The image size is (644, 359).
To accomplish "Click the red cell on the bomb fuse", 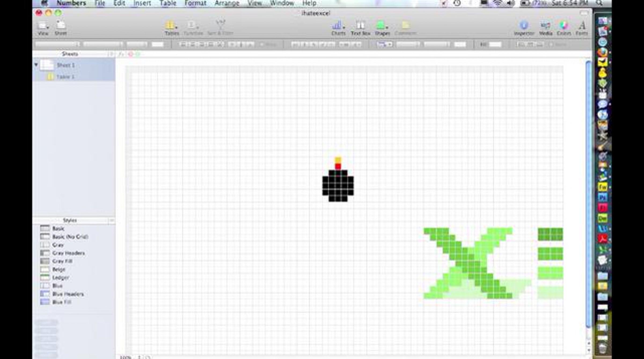I will tap(338, 166).
